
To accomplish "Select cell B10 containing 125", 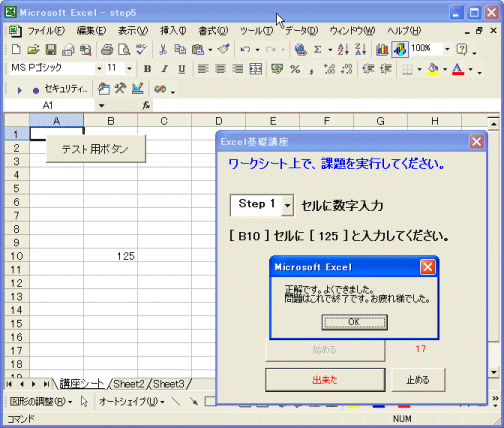I will point(110,256).
